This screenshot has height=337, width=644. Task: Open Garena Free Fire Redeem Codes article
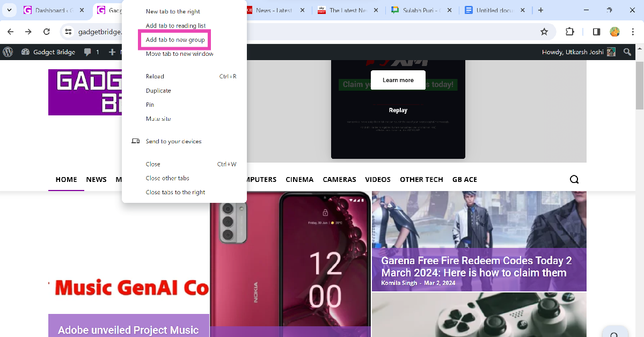(x=477, y=267)
